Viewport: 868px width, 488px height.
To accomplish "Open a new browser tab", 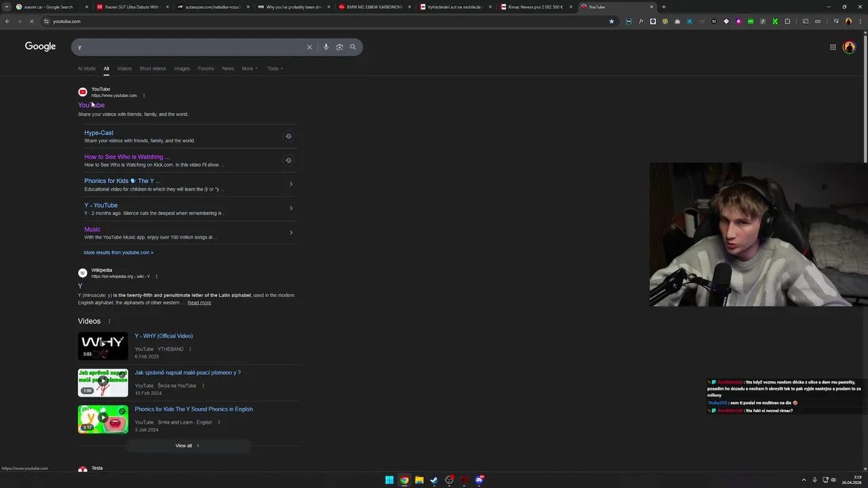I will (663, 7).
